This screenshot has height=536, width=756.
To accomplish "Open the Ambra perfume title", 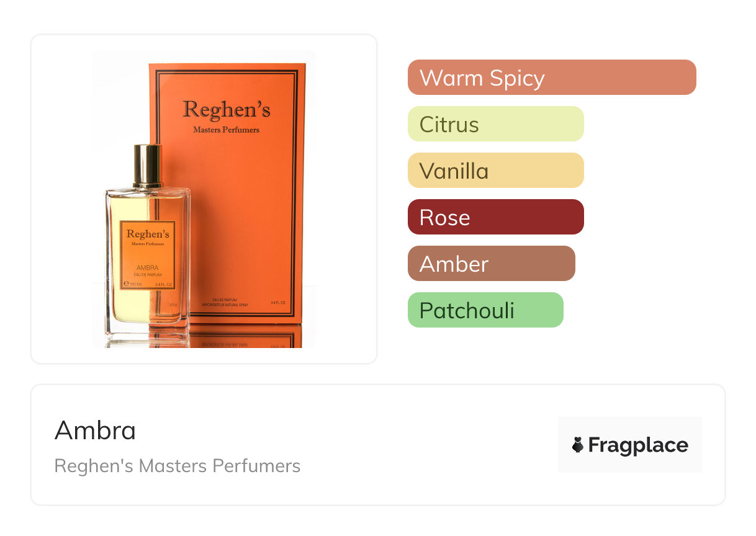I will [x=95, y=431].
